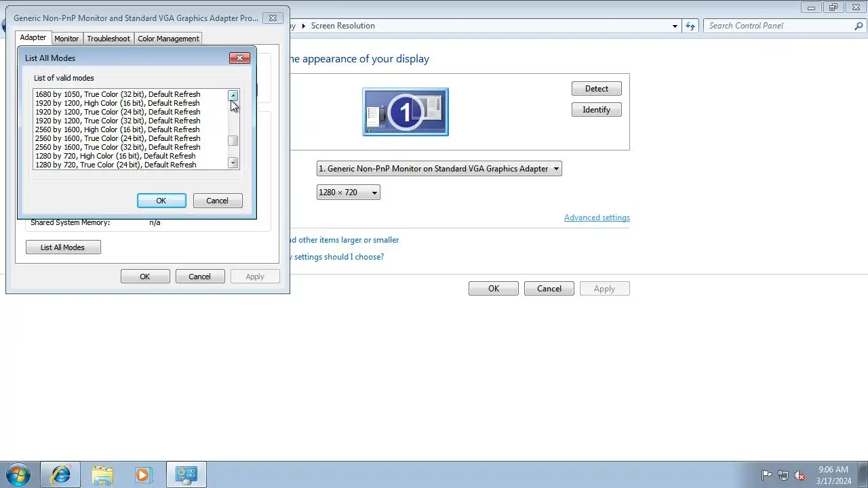Image resolution: width=868 pixels, height=488 pixels.
Task: Open the Action Center flag icon
Action: point(767,475)
